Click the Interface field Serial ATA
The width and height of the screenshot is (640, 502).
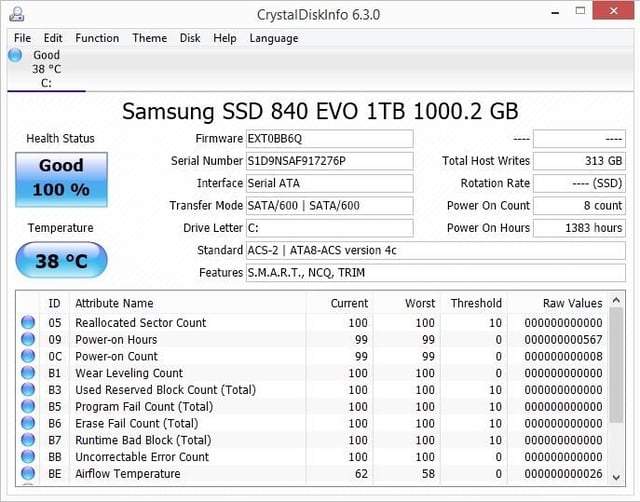pos(329,183)
